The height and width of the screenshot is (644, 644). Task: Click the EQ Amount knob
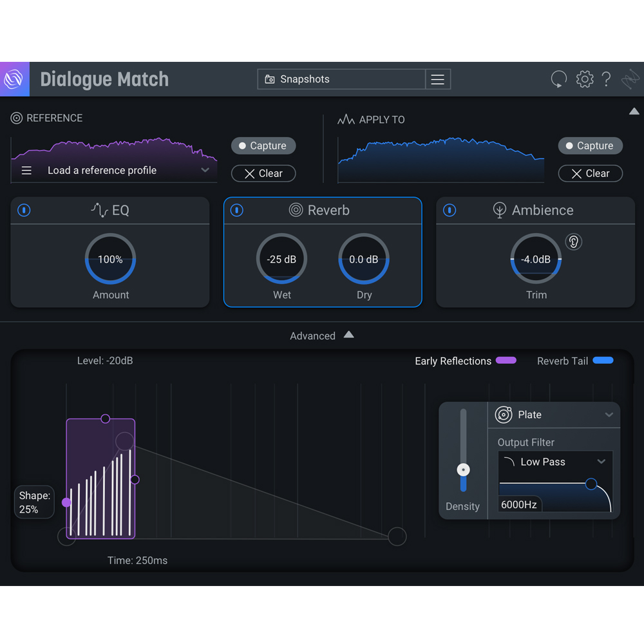pyautogui.click(x=111, y=259)
